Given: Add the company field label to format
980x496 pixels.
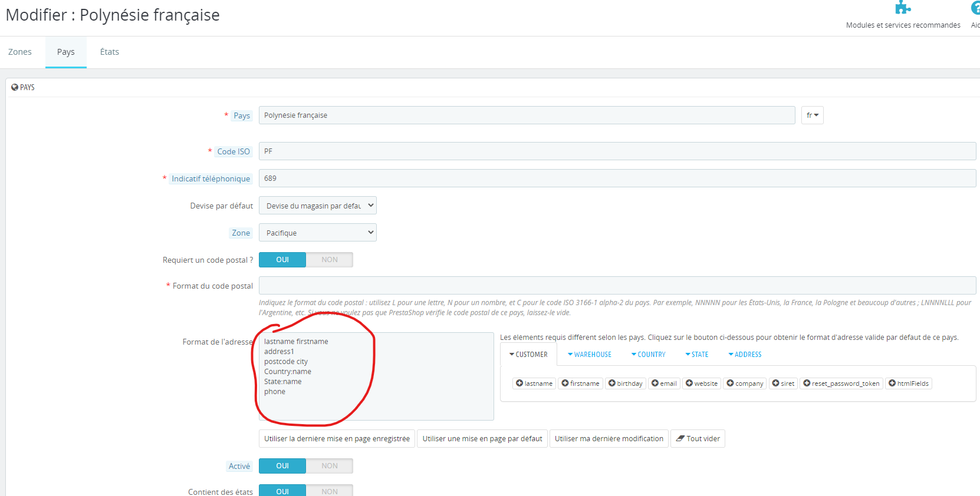Looking at the screenshot, I should pyautogui.click(x=749, y=383).
